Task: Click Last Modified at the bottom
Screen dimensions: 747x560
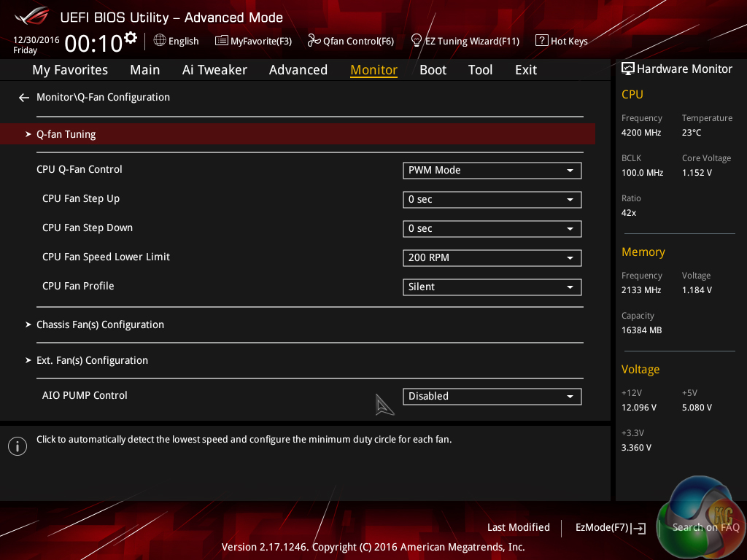Action: [518, 527]
